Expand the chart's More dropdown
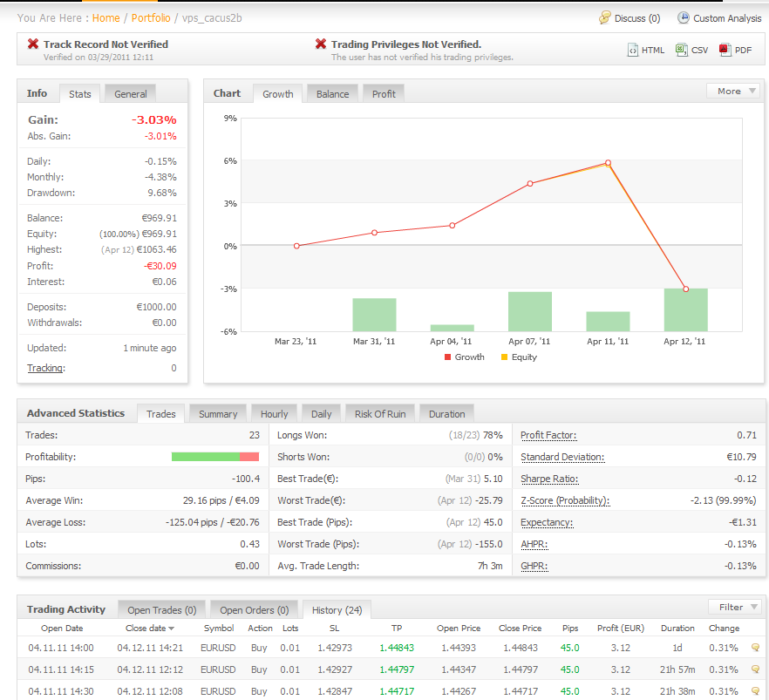 click(733, 91)
